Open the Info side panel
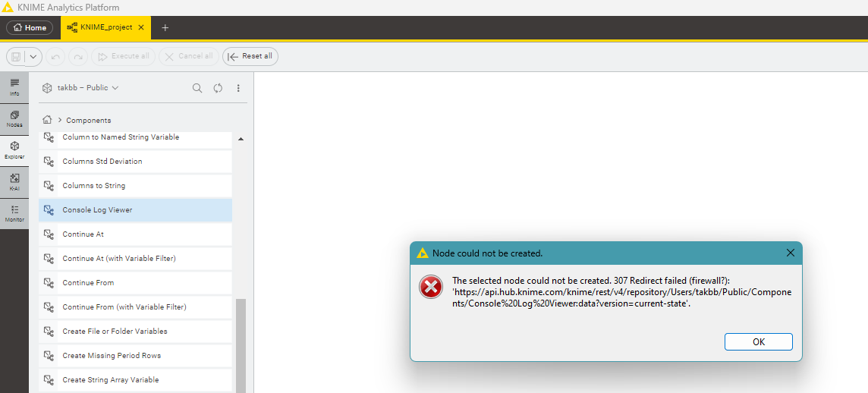Image resolution: width=868 pixels, height=393 pixels. pyautogui.click(x=14, y=87)
